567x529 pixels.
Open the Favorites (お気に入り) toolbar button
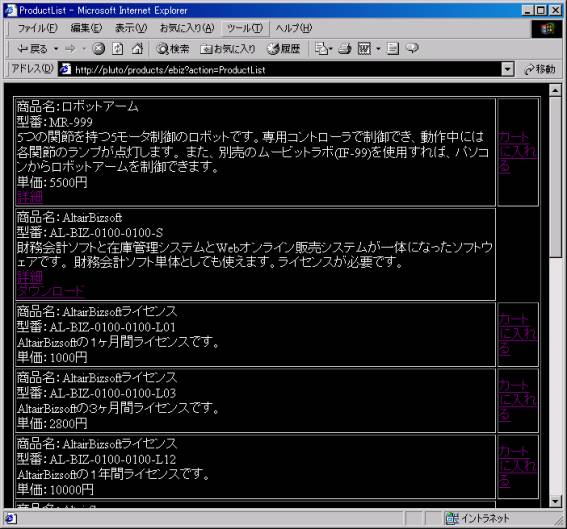click(228, 48)
